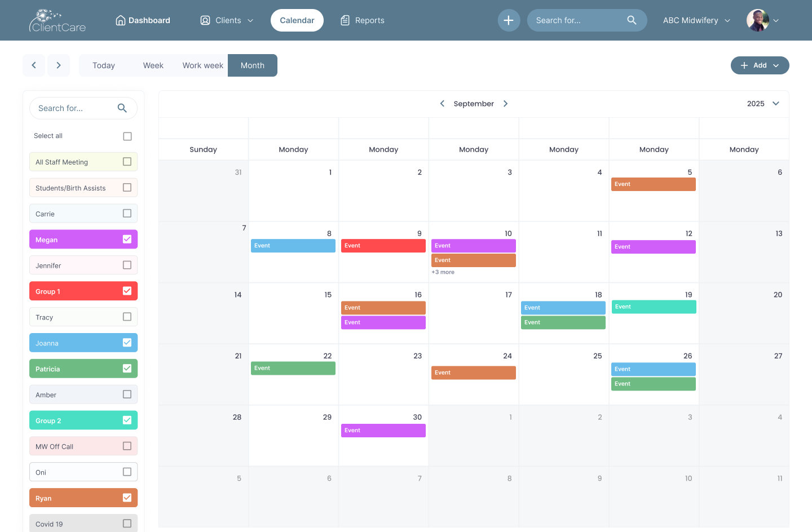
Task: Go to previous period with left arrow
Action: [34, 65]
